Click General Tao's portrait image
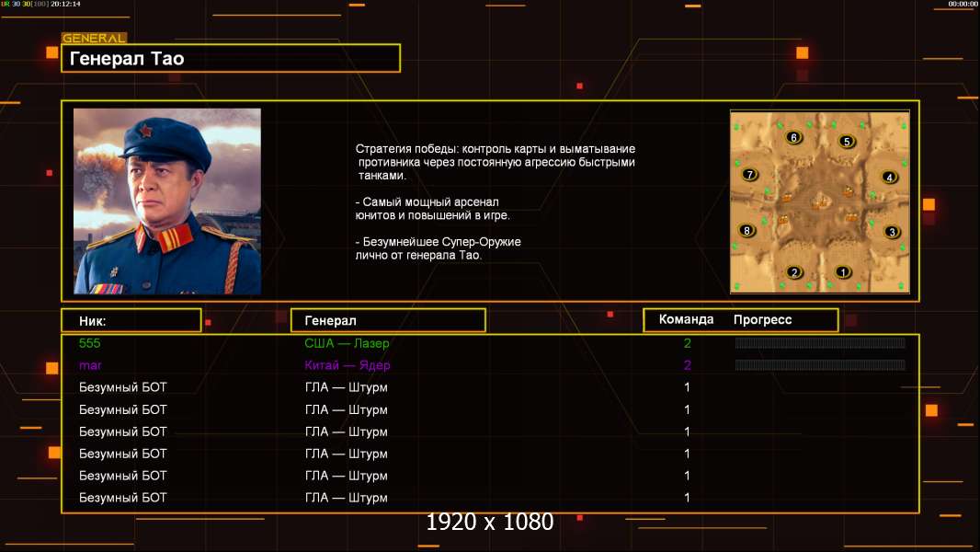Viewport: 980px width, 552px height. (x=167, y=201)
